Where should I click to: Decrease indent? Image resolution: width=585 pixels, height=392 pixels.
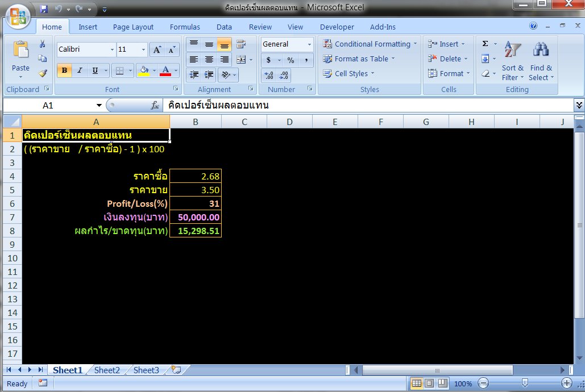click(194, 75)
